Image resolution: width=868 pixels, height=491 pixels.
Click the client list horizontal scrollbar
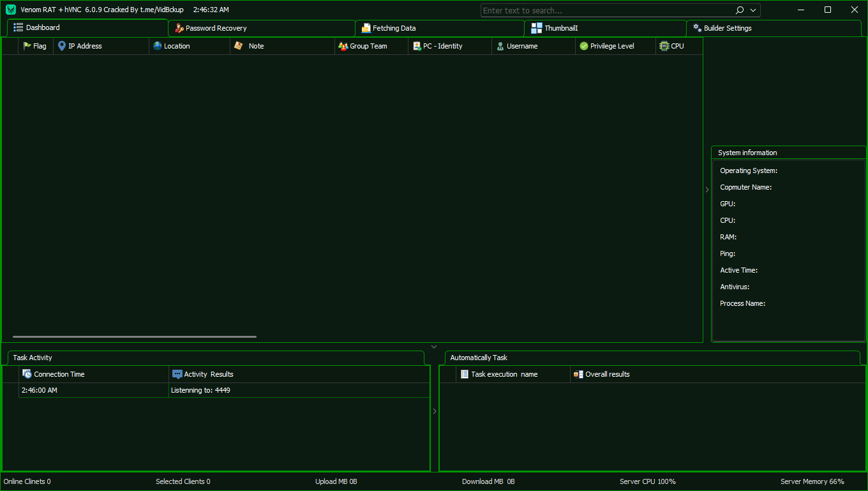(x=134, y=336)
